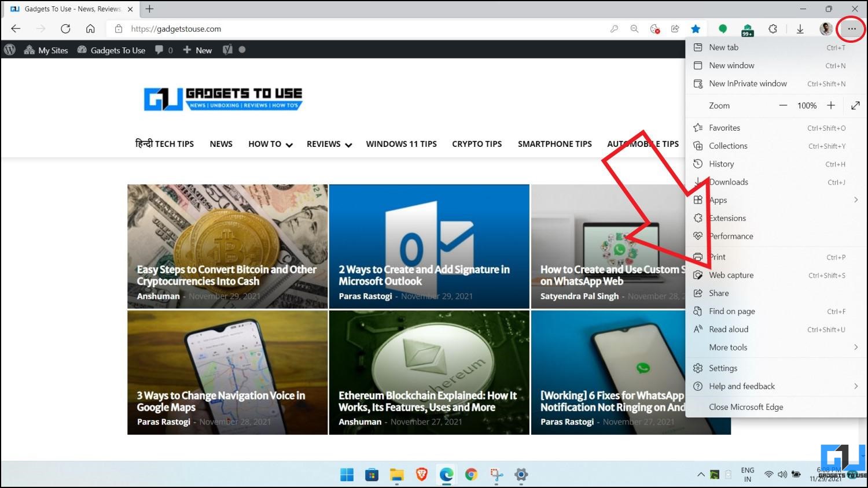Open SMARTPHONE TIPS nav item
The image size is (868, 488).
click(x=555, y=143)
